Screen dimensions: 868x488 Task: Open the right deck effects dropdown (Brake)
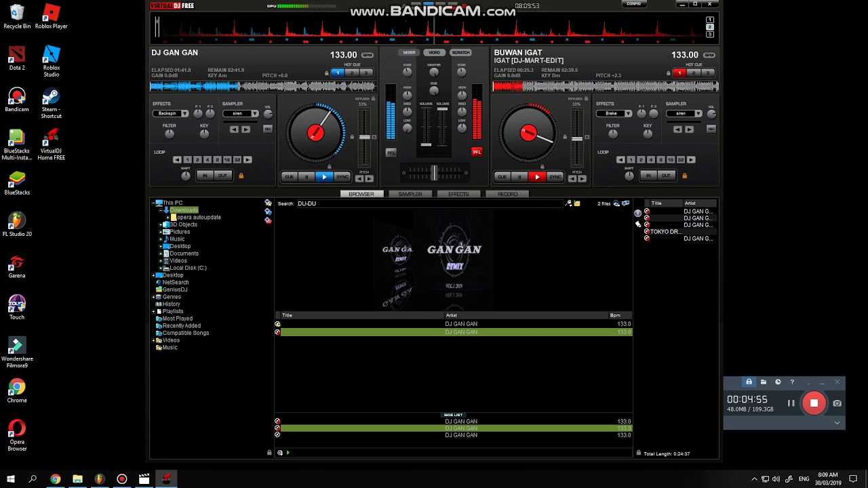coord(614,113)
